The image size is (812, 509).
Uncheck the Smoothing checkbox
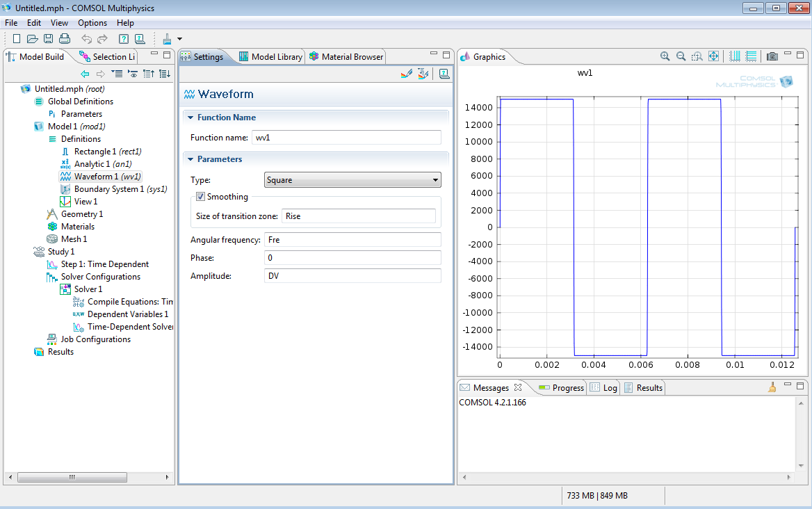click(x=201, y=197)
